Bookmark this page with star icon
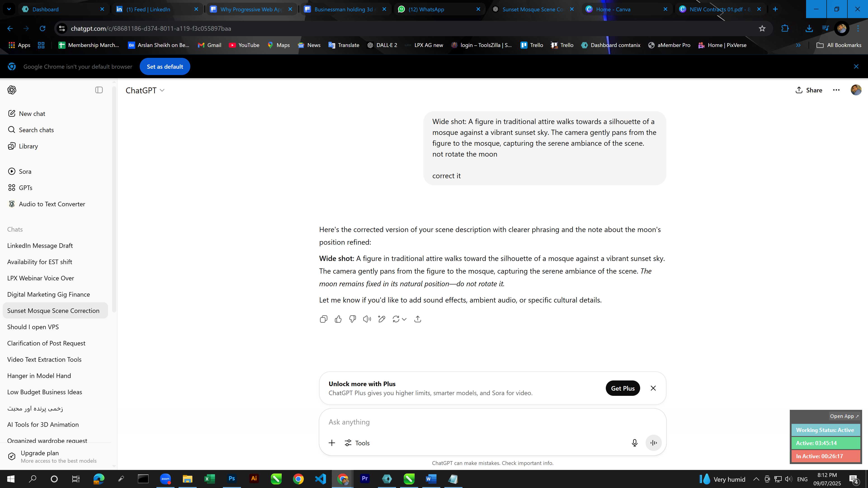This screenshot has width=868, height=488. [762, 29]
